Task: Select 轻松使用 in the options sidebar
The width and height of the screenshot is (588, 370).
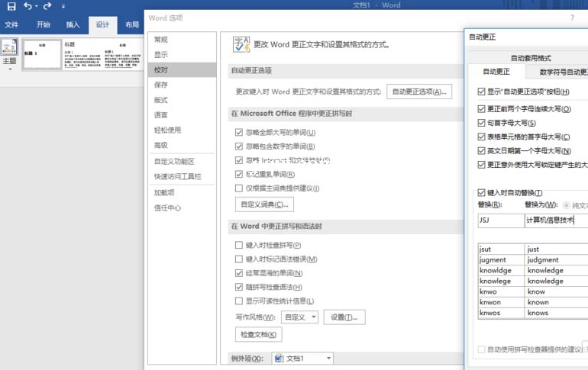Action: click(182, 130)
